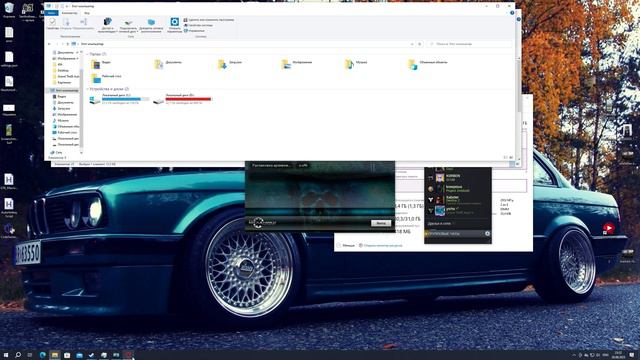Click the taskbar search magnifier

tap(18, 355)
